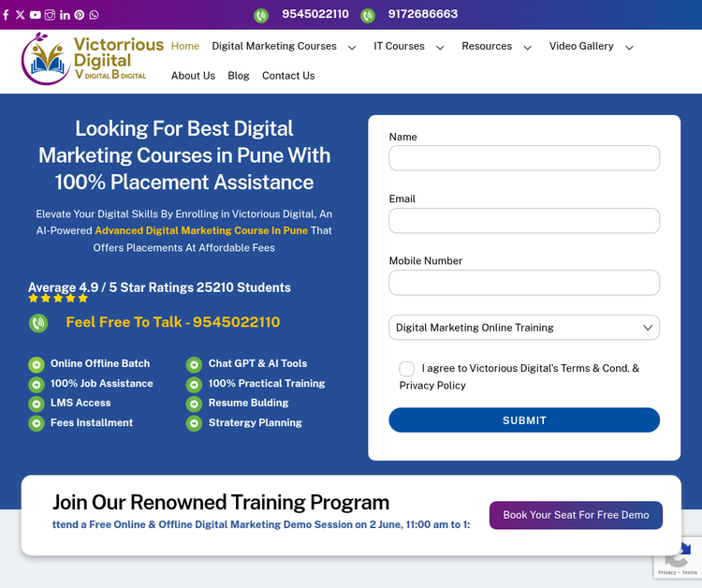Open the reCAPTCHA Privacy link
Screen dimensions: 702x588
[666, 573]
